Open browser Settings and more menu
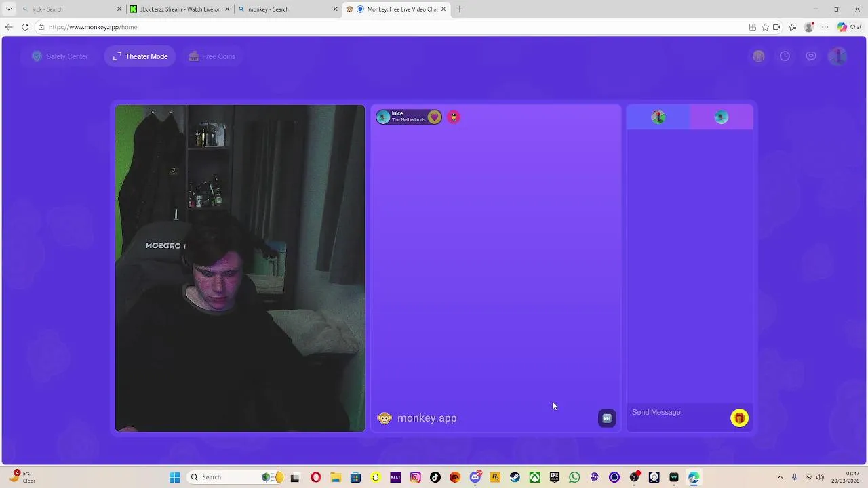Screen dimensions: 868x488 (x=825, y=27)
